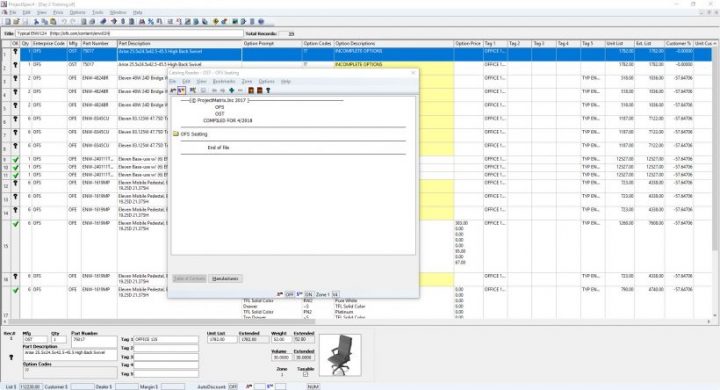Click the blue globe icon in main toolbar
The height and width of the screenshot is (390, 720).
pos(261,22)
